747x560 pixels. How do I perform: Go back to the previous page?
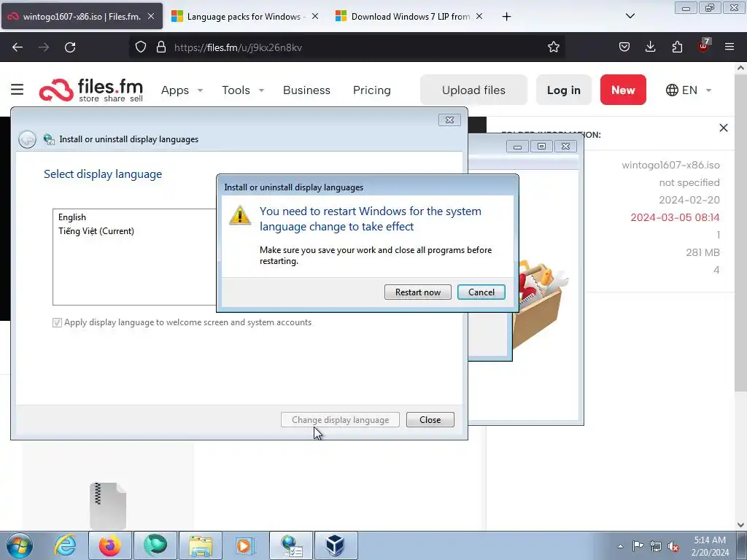point(18,47)
